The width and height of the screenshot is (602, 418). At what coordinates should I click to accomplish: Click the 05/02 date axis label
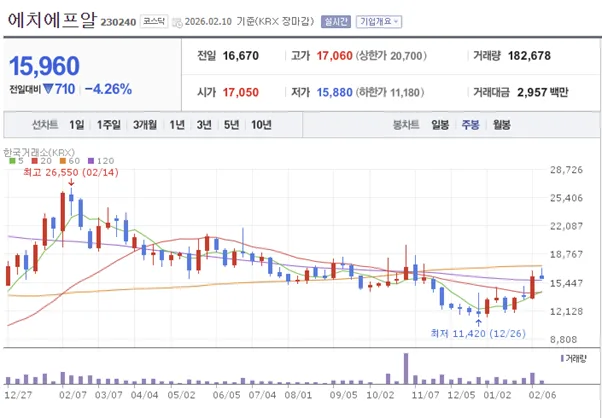pyautogui.click(x=180, y=395)
